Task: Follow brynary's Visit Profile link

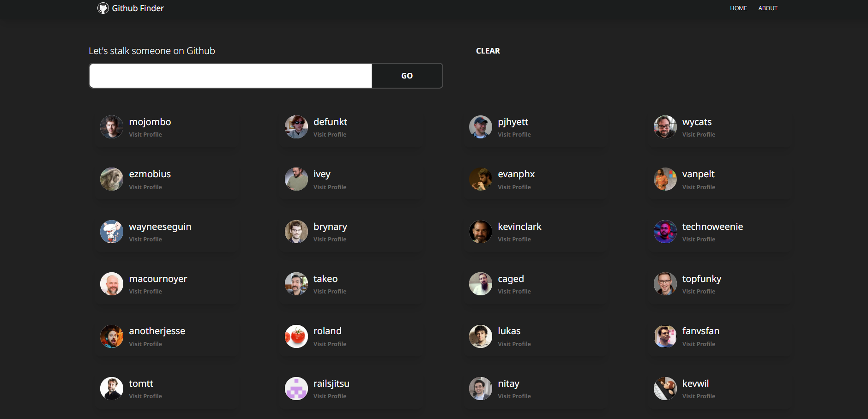Action: click(x=330, y=239)
